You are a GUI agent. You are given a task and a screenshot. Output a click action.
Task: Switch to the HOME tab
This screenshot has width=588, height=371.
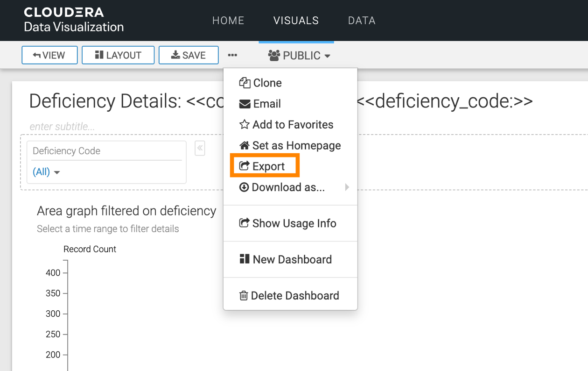tap(228, 21)
